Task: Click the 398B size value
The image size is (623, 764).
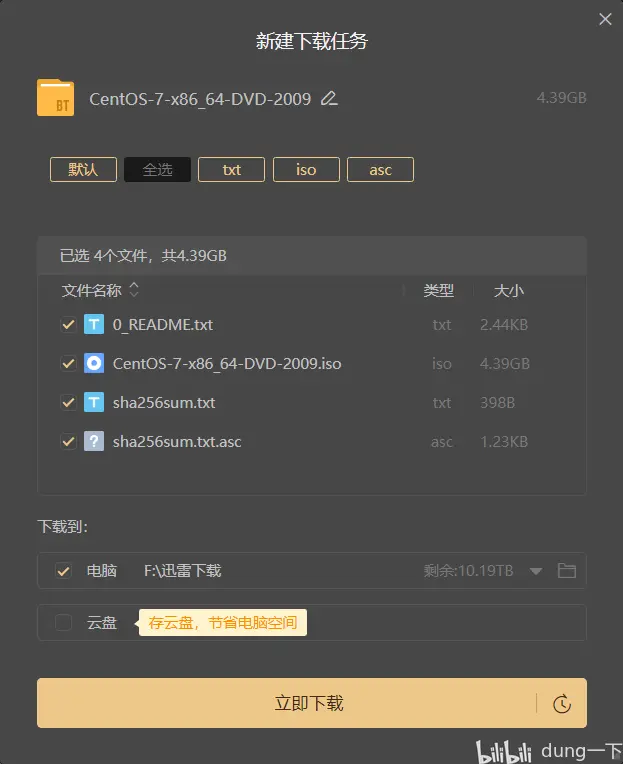Action: (497, 402)
